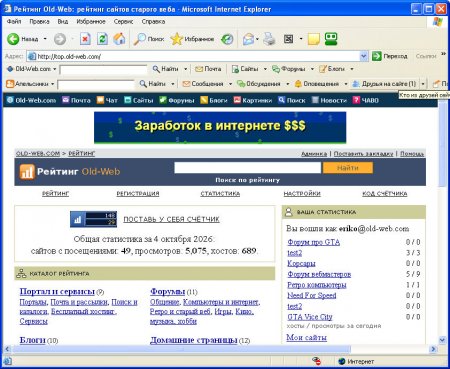Click Поставить закладку link

coord(363,154)
